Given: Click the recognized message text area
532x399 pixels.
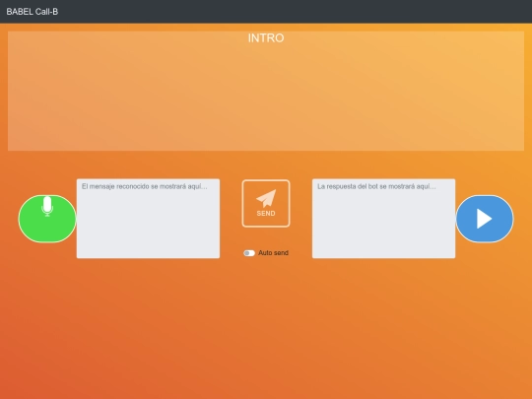Looking at the screenshot, I should (148, 219).
